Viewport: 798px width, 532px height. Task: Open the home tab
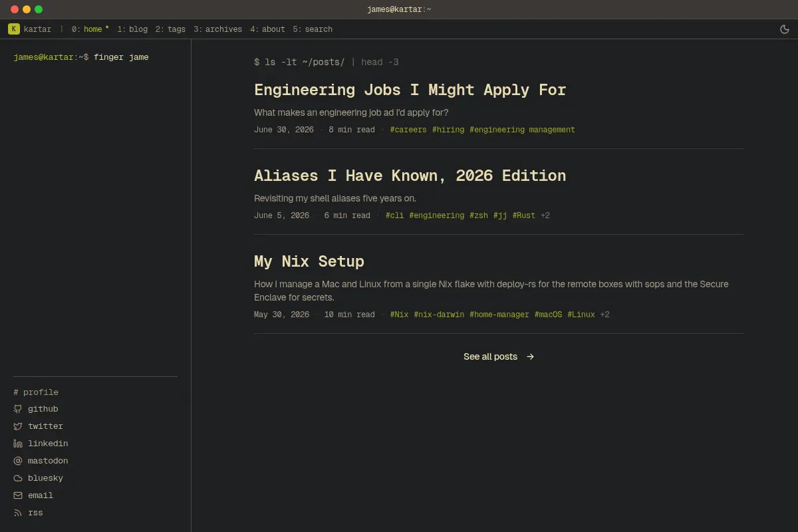(x=90, y=29)
